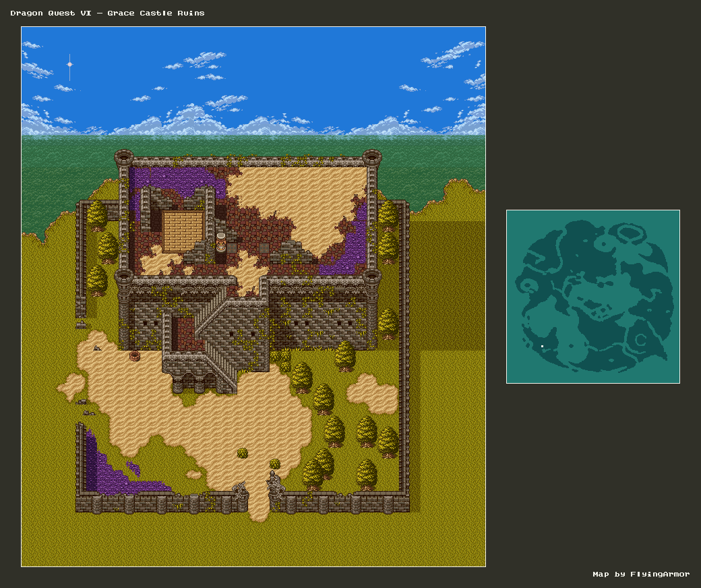Click the stone well beside the castle
Image resolution: width=701 pixels, height=588 pixels.
pos(135,356)
